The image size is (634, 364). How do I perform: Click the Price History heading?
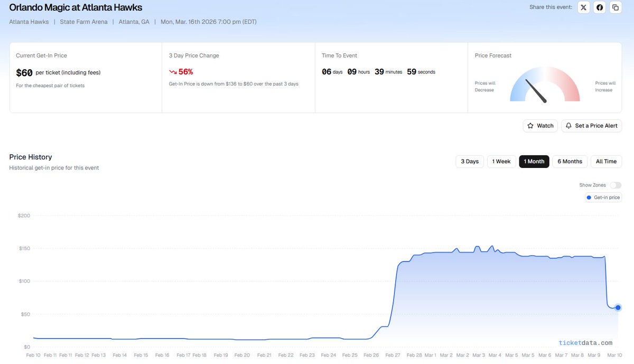coord(31,157)
